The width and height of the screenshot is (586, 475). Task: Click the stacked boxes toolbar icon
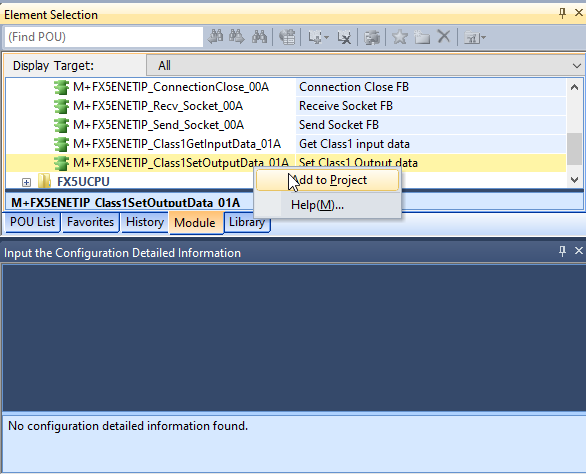(x=371, y=37)
